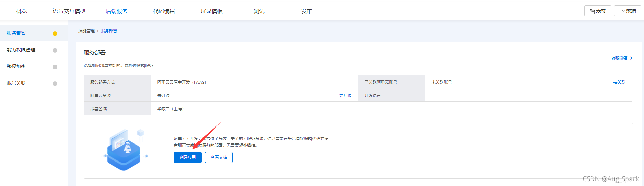The height and width of the screenshot is (186, 644).
Task: Click gray status icon beside 账号关联
Action: [55, 84]
